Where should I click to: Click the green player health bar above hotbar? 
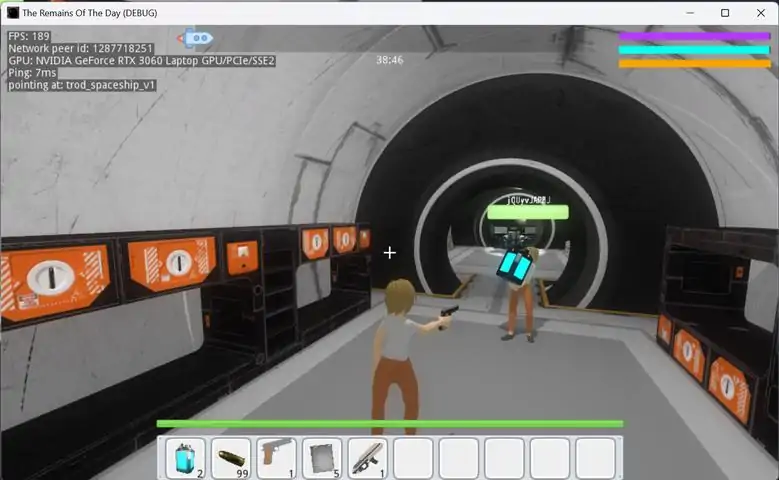coord(390,424)
